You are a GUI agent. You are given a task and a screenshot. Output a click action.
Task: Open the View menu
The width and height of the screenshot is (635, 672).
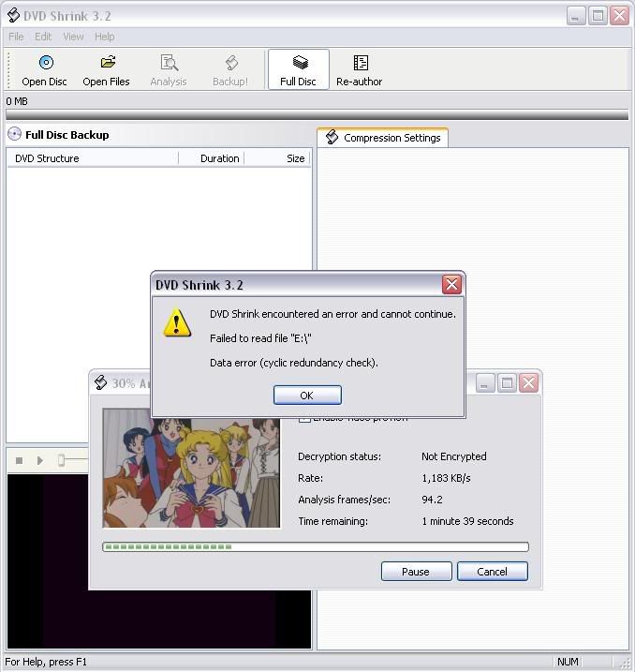pyautogui.click(x=73, y=37)
